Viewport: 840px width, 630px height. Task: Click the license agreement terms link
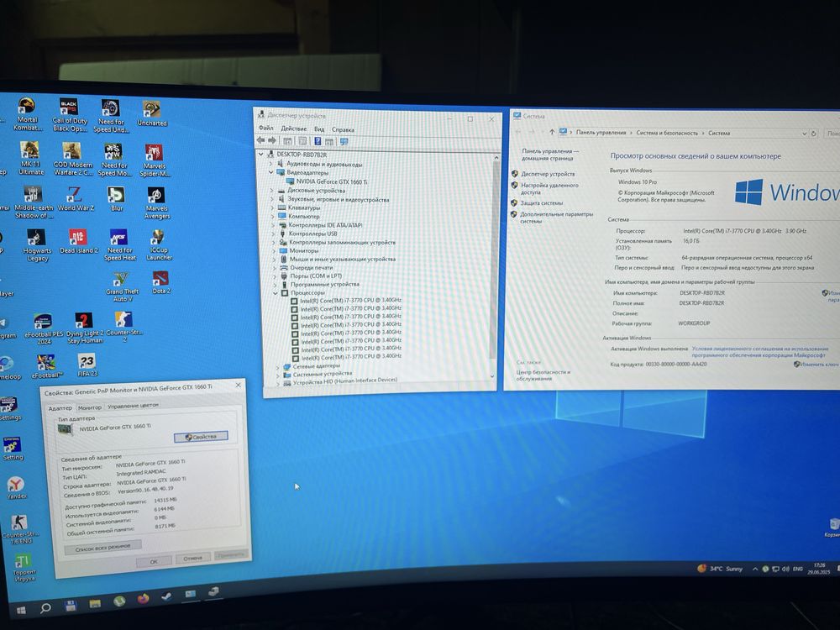759,351
